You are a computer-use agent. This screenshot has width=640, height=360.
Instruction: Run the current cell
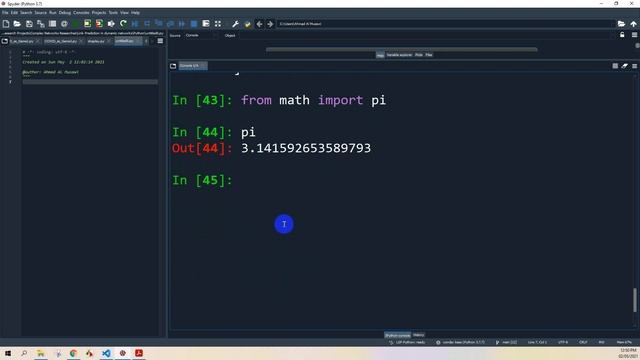[87, 24]
